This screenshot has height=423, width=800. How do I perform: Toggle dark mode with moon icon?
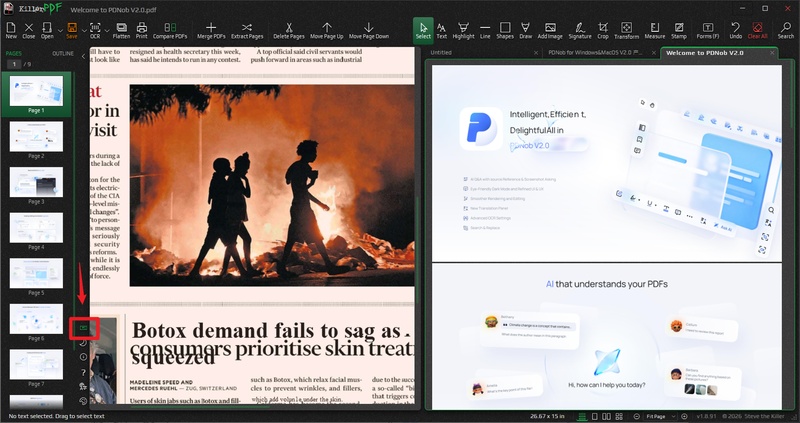pos(84,343)
